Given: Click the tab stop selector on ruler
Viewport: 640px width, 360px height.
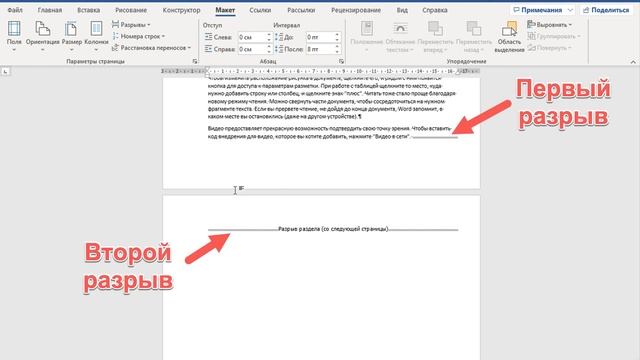Looking at the screenshot, I should (5, 71).
